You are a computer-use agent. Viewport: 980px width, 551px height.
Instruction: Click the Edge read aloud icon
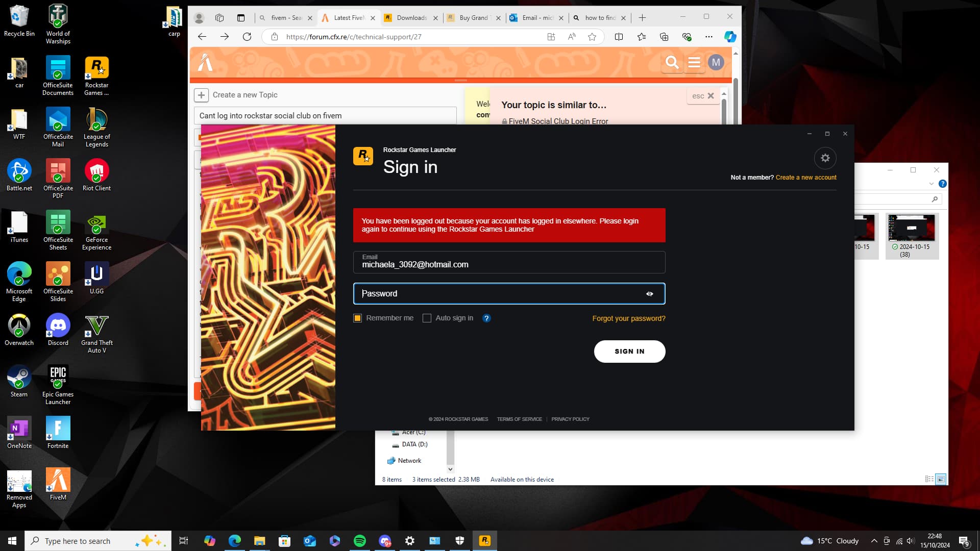point(572,37)
